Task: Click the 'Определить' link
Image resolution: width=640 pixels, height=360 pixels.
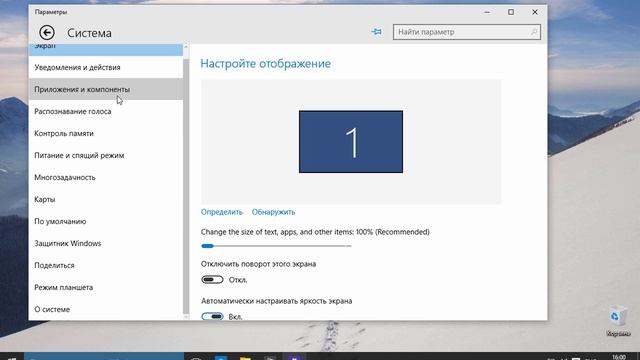Action: point(222,212)
